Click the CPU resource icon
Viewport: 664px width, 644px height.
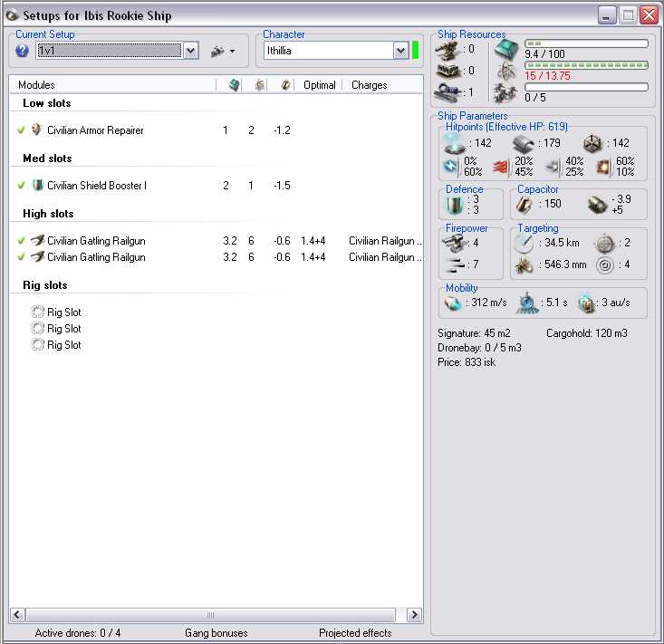point(506,50)
